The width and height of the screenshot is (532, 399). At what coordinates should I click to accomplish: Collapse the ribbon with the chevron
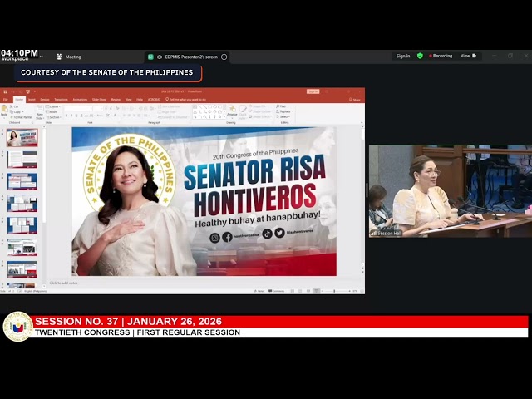pos(362,122)
